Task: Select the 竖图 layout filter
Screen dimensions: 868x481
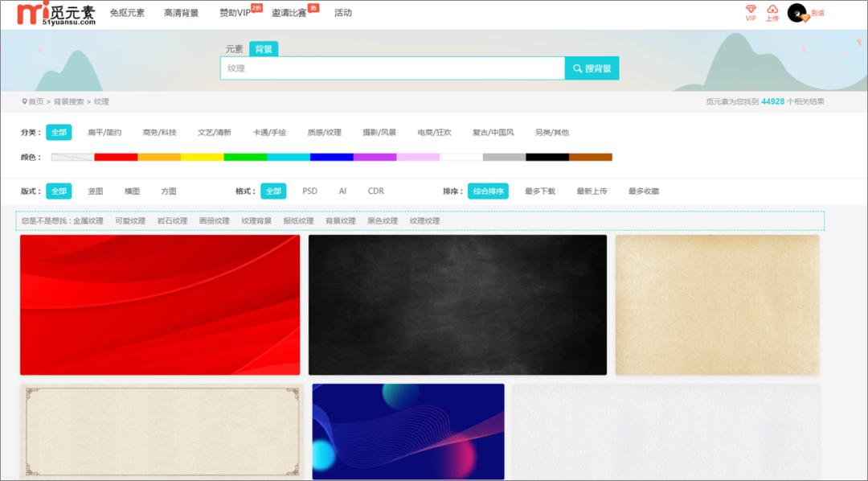Action: pyautogui.click(x=96, y=191)
